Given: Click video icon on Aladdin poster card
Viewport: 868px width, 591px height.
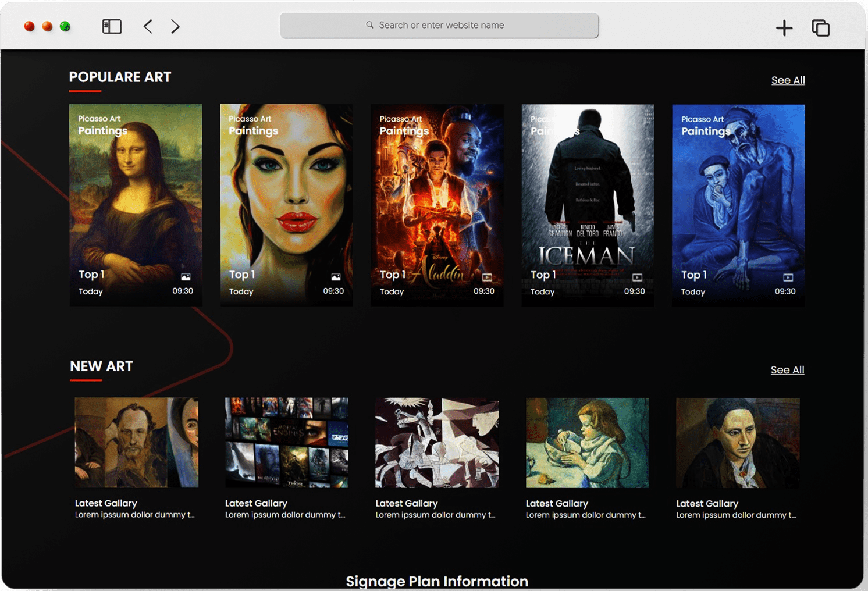Looking at the screenshot, I should coord(487,277).
